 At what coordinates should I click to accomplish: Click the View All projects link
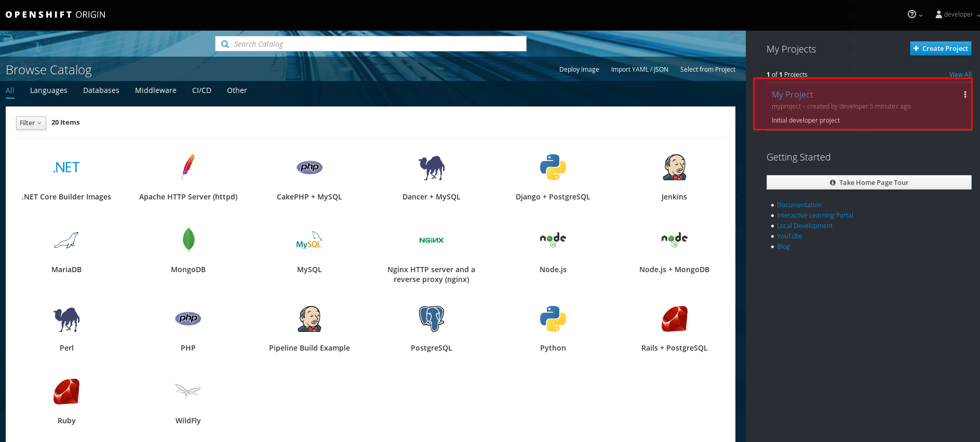(960, 75)
